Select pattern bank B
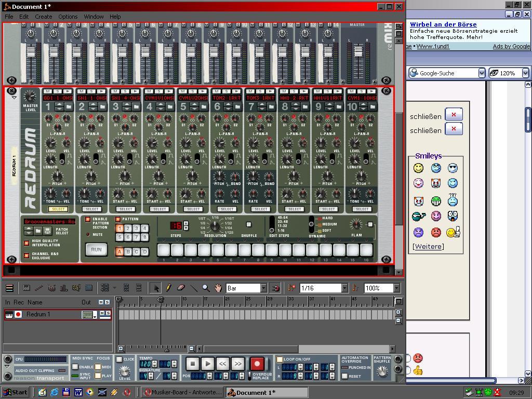The height and width of the screenshot is (399, 532). [128, 252]
